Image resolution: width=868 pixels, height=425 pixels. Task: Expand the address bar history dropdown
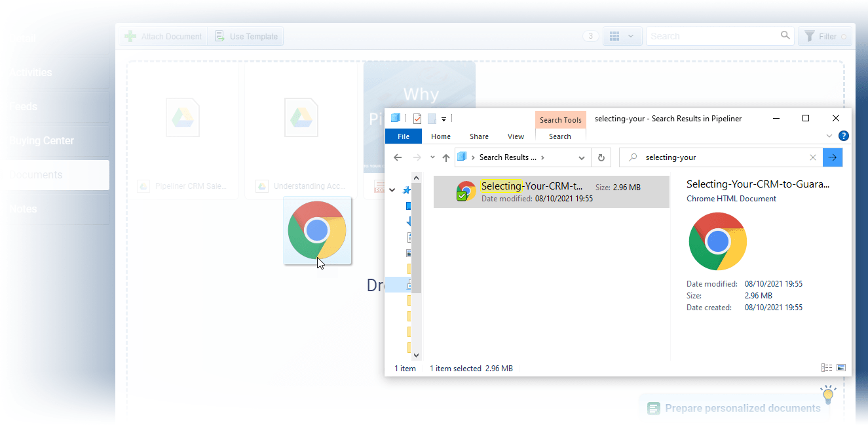click(x=582, y=157)
